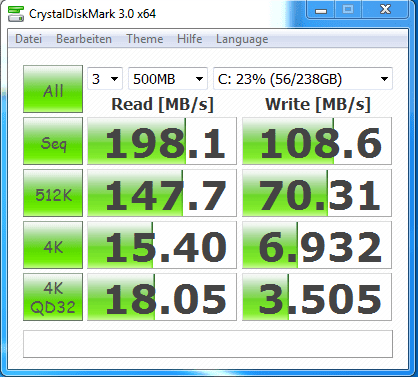Click the Seq read result 198.1

(162, 141)
